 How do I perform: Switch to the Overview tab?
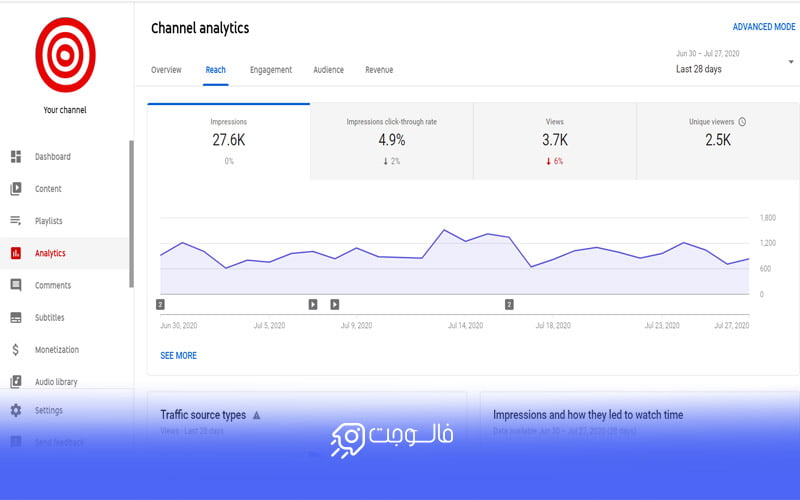pyautogui.click(x=166, y=70)
